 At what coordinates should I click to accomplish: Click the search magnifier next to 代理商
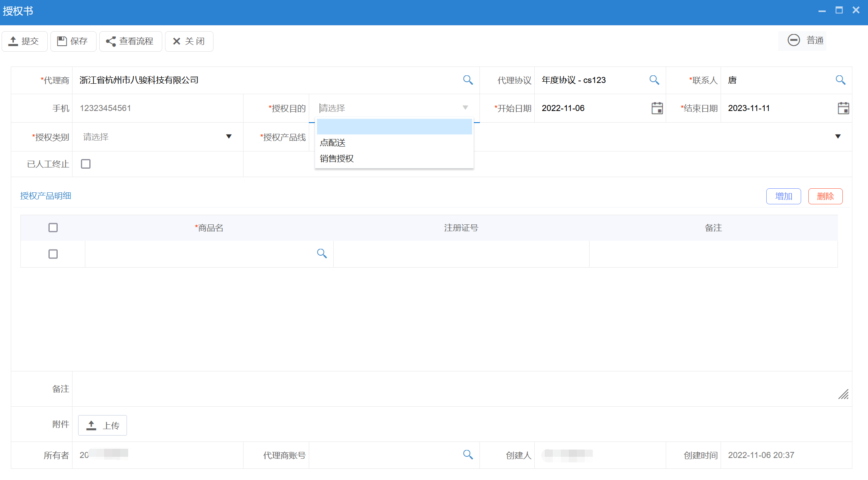[x=467, y=80]
